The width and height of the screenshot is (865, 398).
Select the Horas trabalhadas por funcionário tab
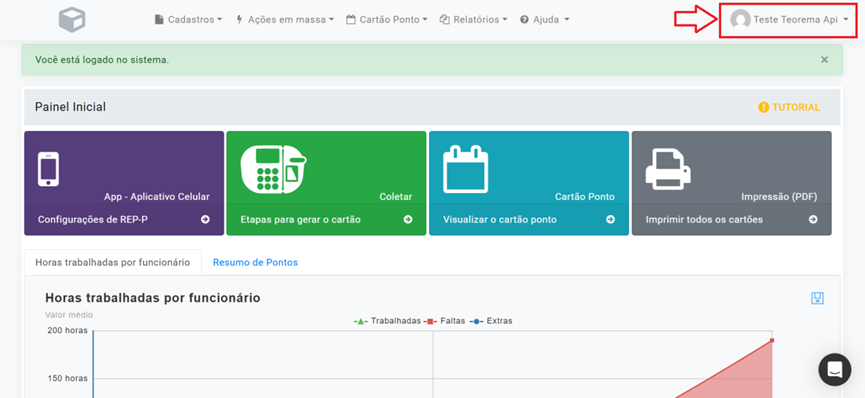[113, 262]
